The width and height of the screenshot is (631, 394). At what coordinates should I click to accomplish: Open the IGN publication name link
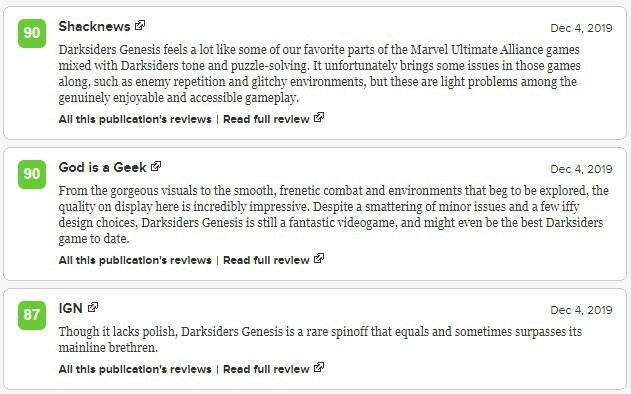coord(70,308)
